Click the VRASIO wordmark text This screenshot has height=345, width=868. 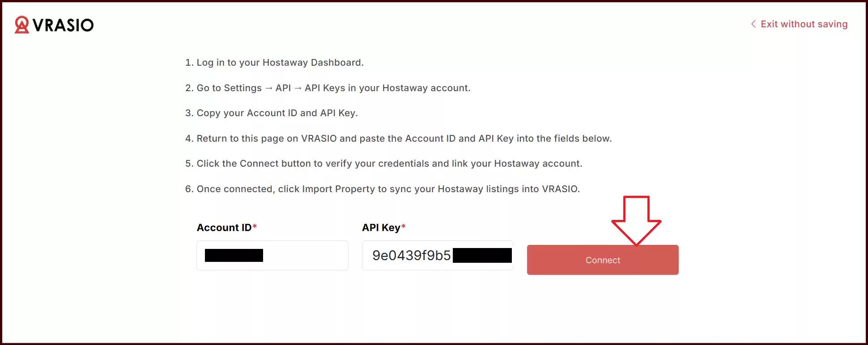[63, 25]
